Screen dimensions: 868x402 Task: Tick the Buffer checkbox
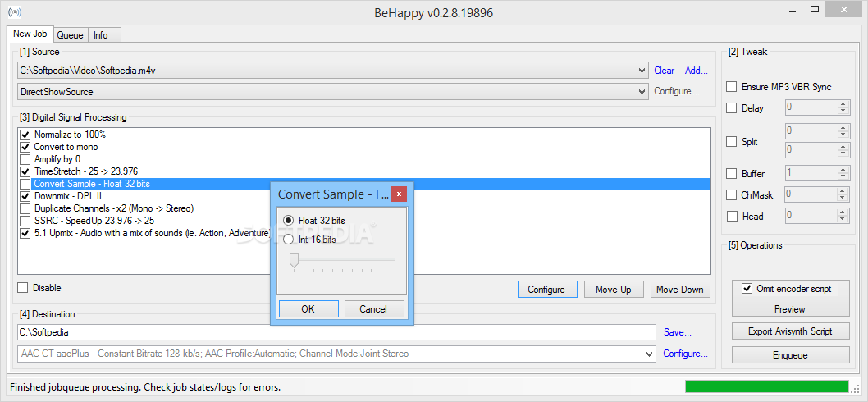pyautogui.click(x=732, y=173)
